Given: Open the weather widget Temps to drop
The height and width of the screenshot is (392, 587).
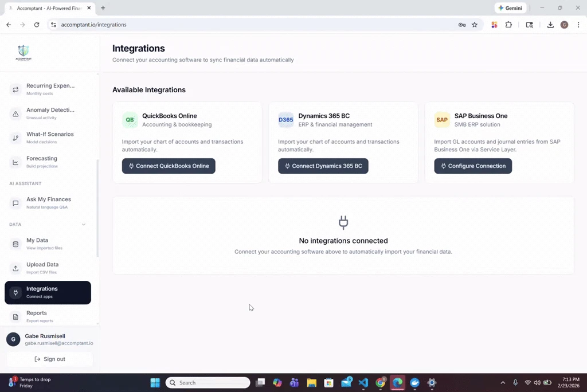Looking at the screenshot, I should [30, 383].
